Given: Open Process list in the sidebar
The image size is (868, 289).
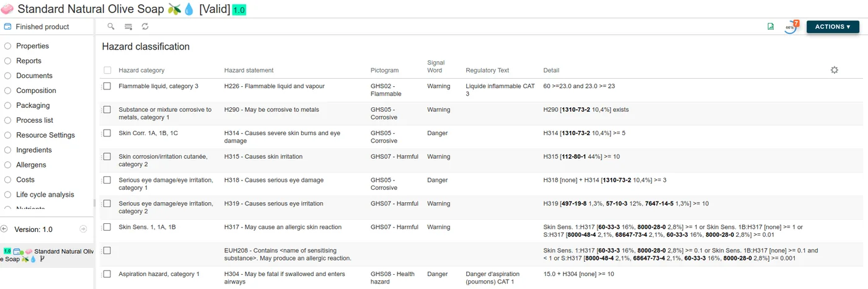Looking at the screenshot, I should click(x=35, y=120).
